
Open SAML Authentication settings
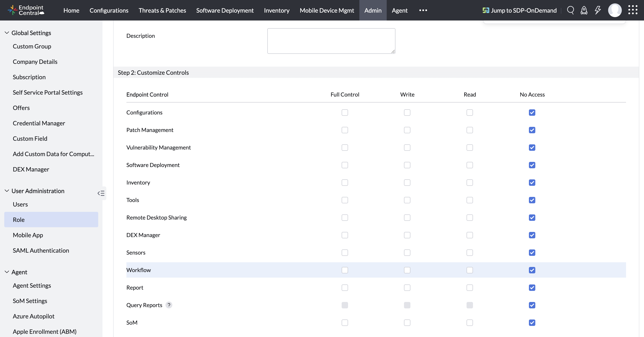pos(41,250)
